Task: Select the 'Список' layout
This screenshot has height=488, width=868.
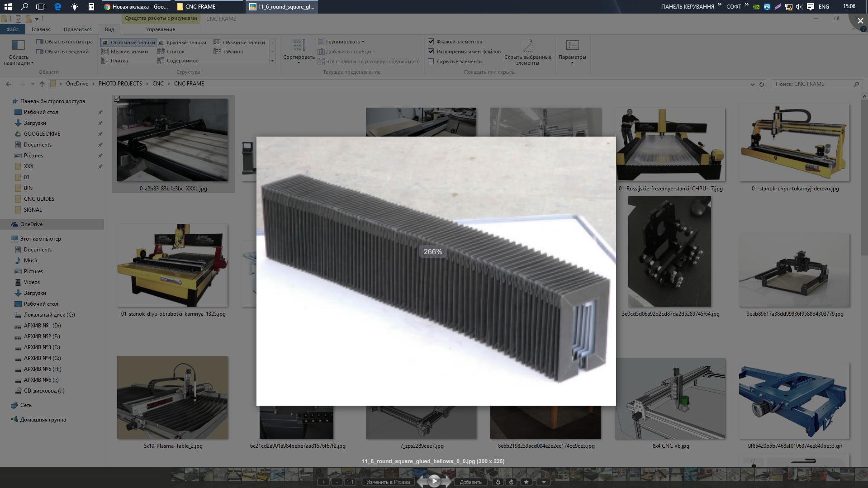Action: coord(171,52)
